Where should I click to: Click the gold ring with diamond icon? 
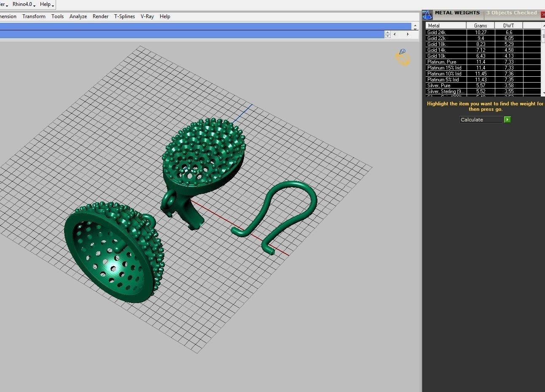click(403, 57)
